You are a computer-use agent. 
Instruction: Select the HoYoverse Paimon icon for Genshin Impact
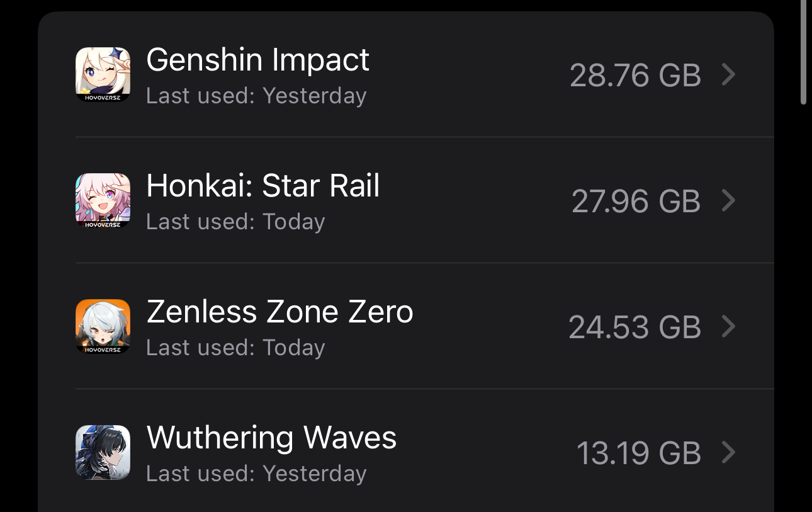[x=103, y=74]
